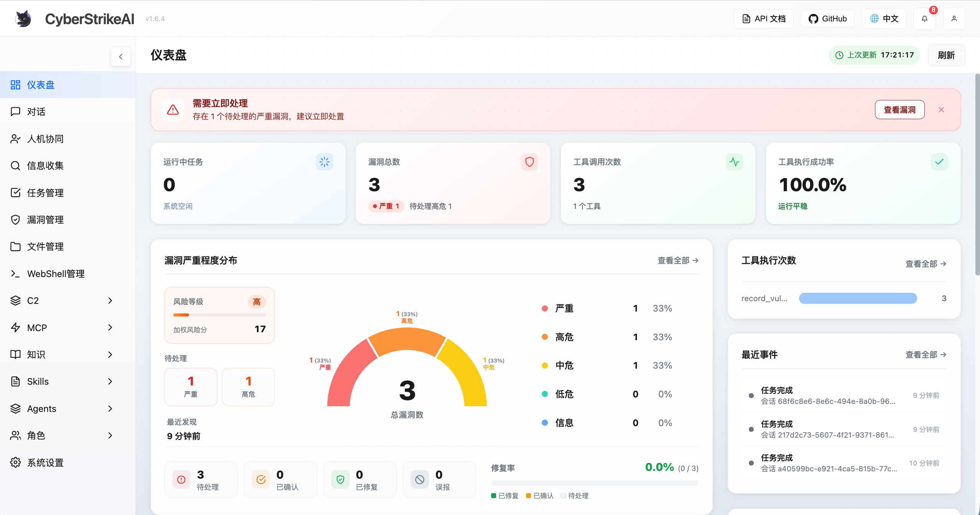Click the 对话 chat bubble icon
This screenshot has height=515, width=980.
(15, 112)
